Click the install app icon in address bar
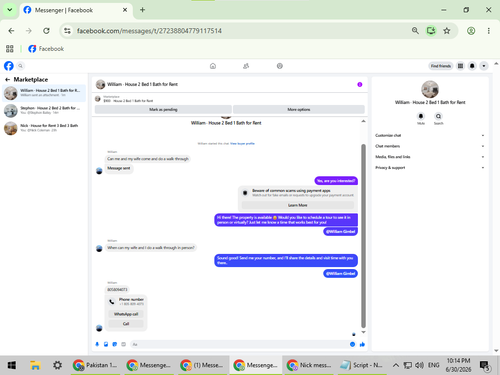Image resolution: width=500 pixels, height=375 pixels. [x=431, y=31]
